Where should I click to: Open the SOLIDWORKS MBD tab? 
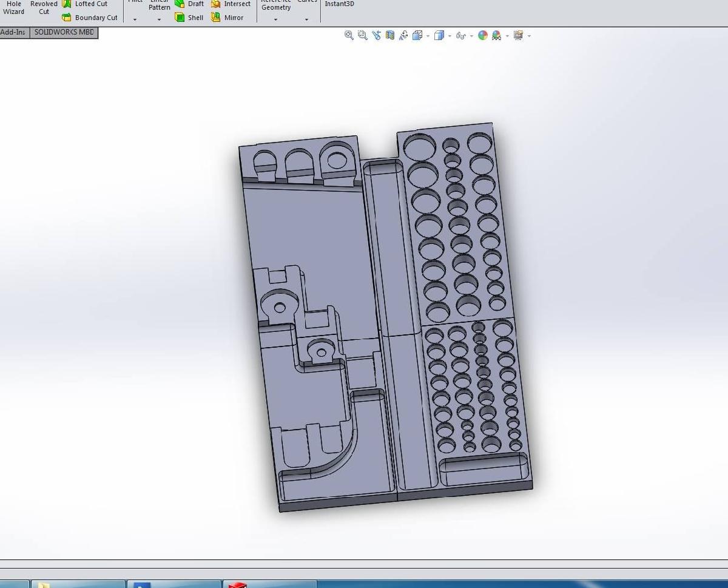click(x=64, y=32)
